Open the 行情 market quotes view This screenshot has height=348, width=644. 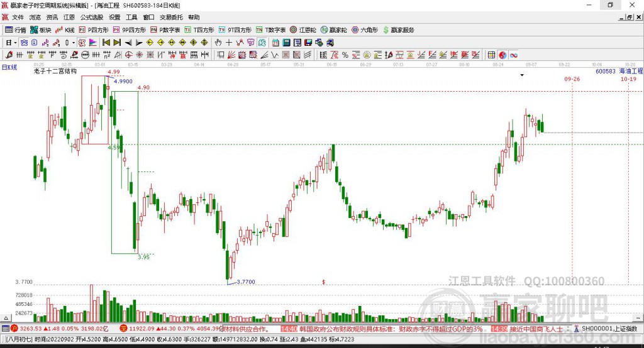tap(16, 30)
